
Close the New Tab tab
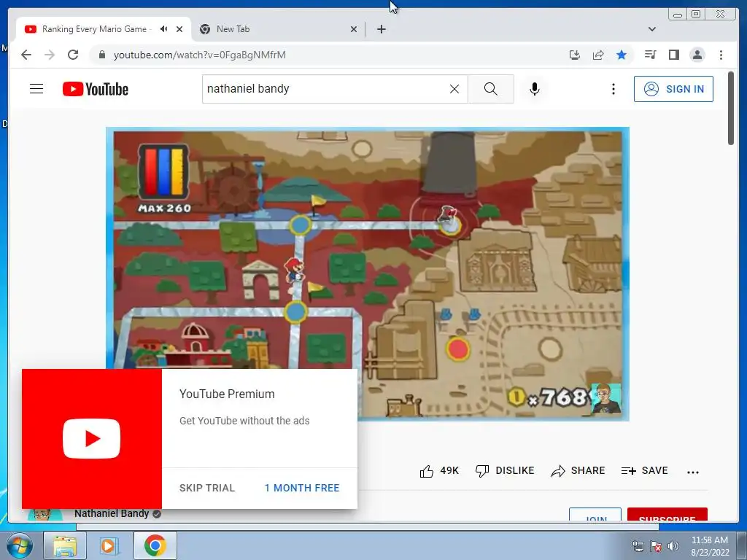point(354,29)
